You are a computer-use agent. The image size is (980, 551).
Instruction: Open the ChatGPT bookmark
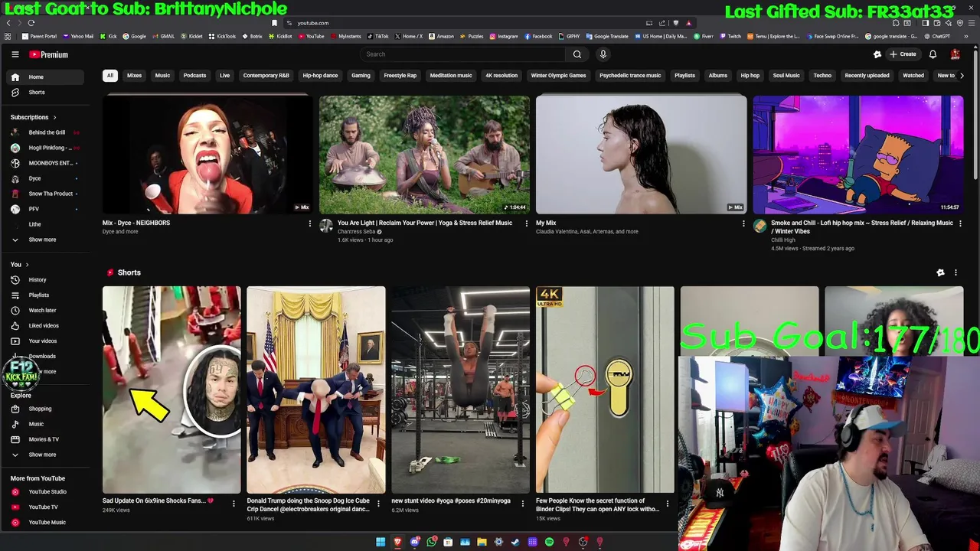coord(936,36)
